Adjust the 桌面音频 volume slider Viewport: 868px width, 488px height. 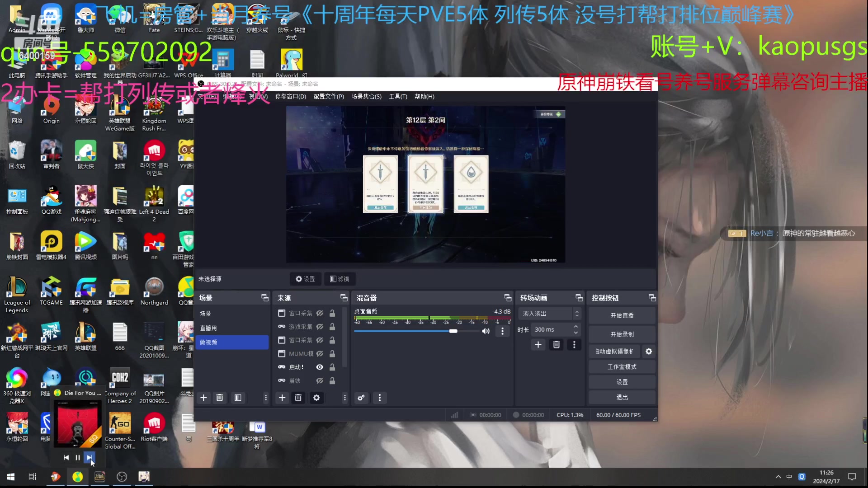pos(453,331)
